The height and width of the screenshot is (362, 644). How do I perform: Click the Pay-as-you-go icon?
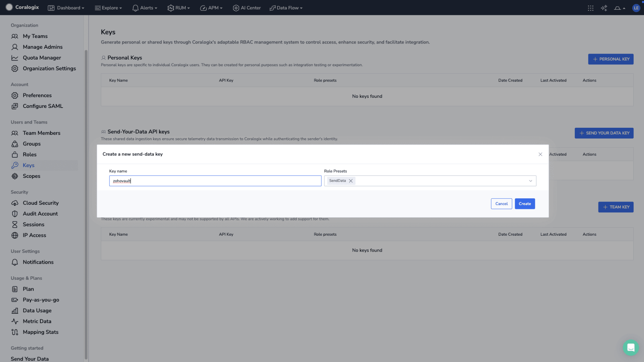[15, 300]
